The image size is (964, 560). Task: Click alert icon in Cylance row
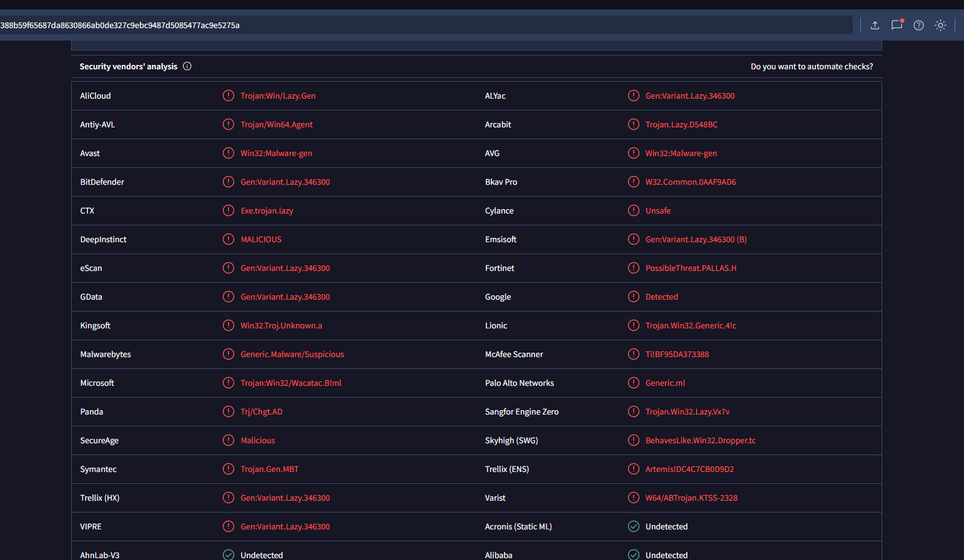[634, 210]
